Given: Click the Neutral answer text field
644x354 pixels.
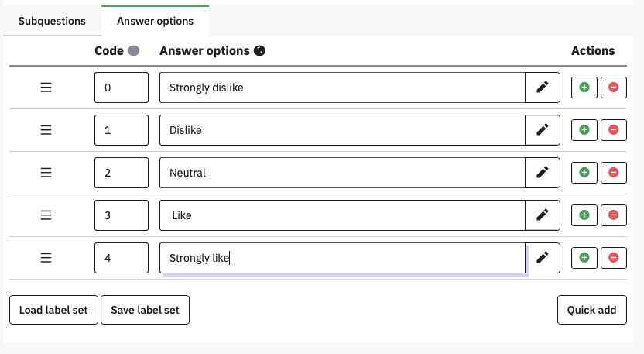Looking at the screenshot, I should 342,173.
